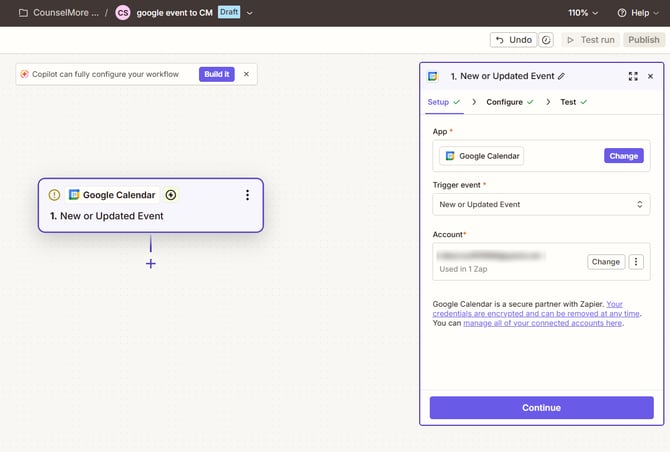Open the Draft status dropdown
Viewport: 670px width, 452px height.
click(x=250, y=13)
